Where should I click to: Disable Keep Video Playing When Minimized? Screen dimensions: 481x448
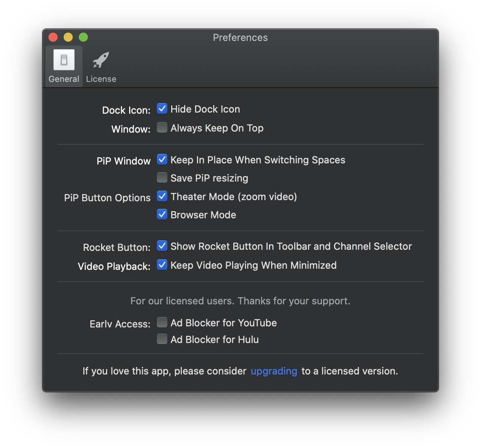click(162, 265)
